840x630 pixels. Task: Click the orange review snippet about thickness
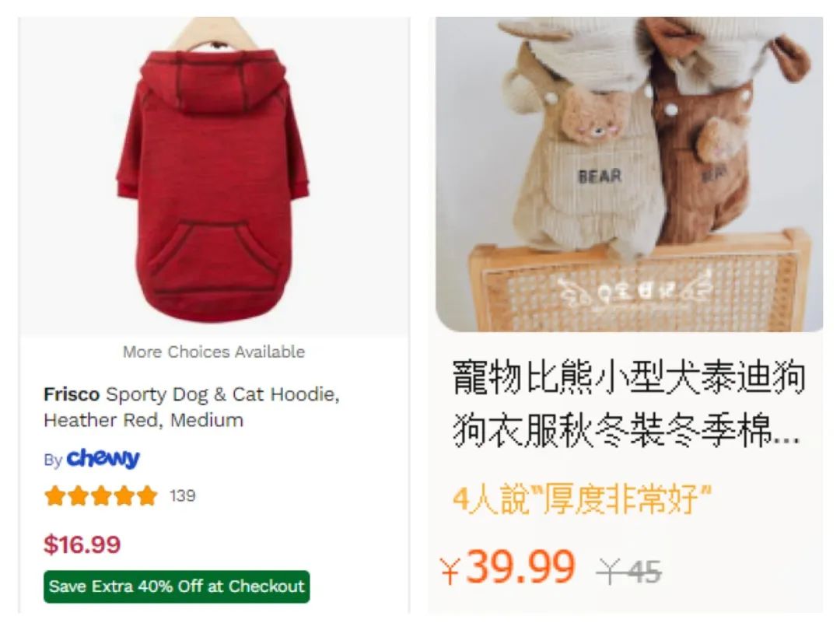[583, 499]
